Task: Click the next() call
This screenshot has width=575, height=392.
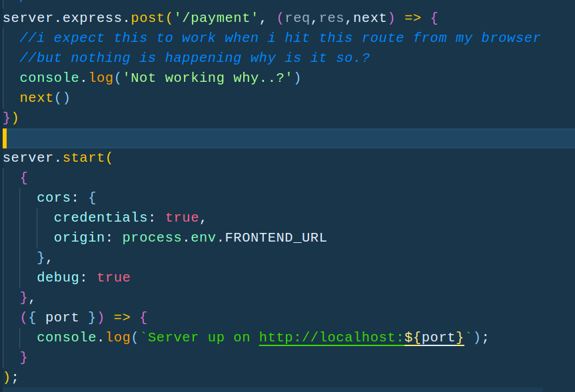Action: (45, 98)
